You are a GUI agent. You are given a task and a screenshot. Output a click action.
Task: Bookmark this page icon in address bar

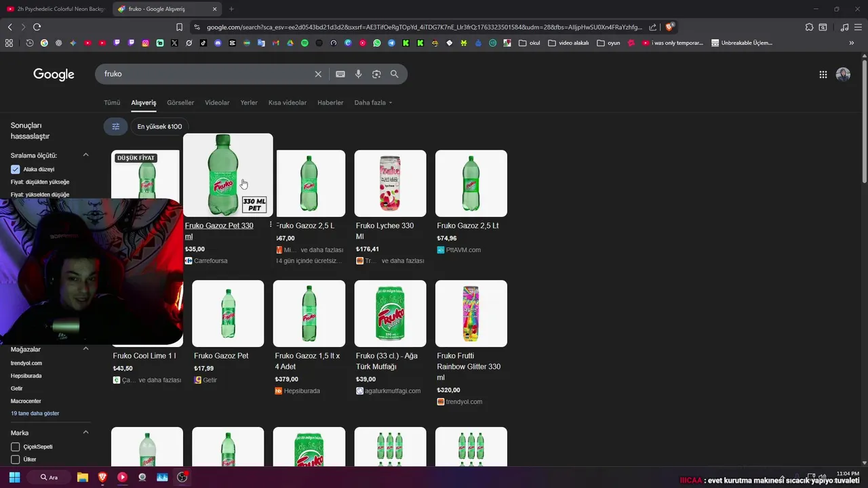coord(179,27)
